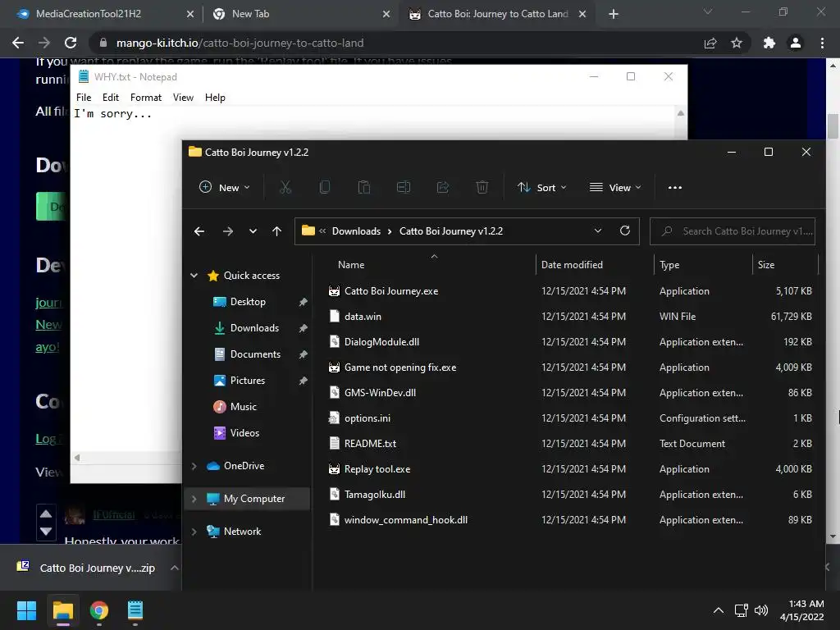Sort files by the Size column header

(x=766, y=265)
